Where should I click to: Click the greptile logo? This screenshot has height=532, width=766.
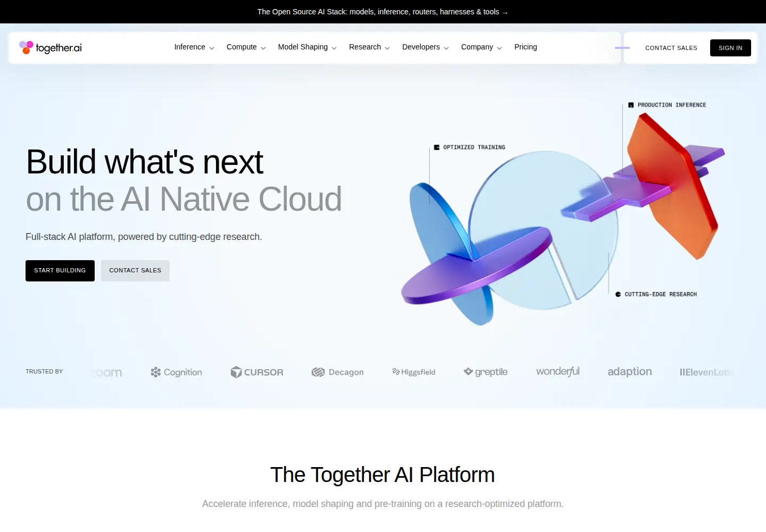coord(486,372)
